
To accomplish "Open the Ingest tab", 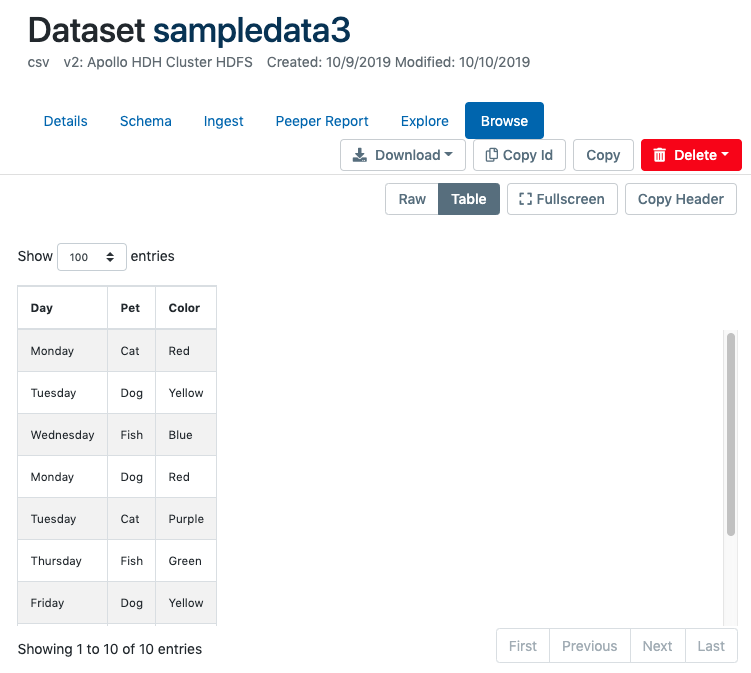I will [224, 121].
